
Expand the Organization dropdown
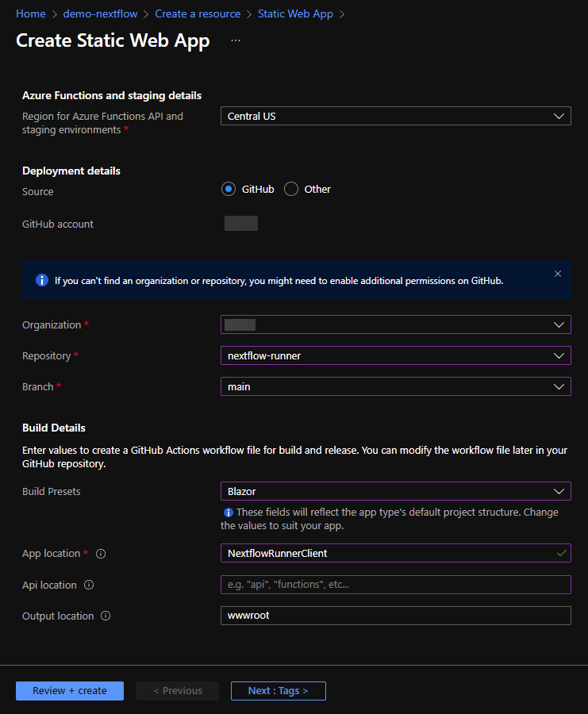pos(396,324)
